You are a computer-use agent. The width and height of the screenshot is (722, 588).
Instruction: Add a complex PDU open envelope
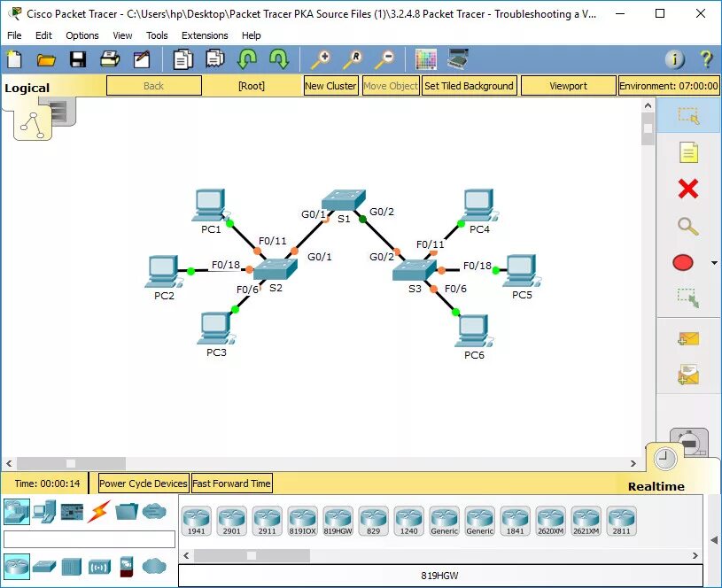point(688,375)
